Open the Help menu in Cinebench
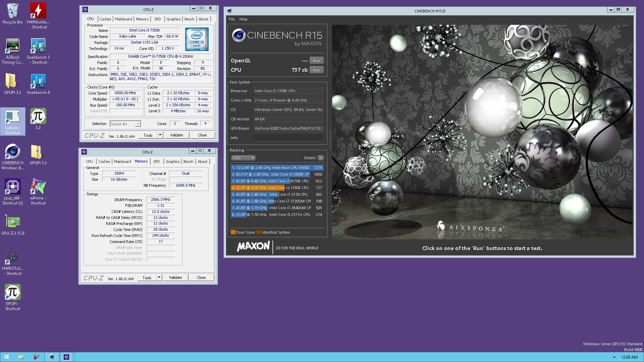644x362 pixels. click(244, 19)
